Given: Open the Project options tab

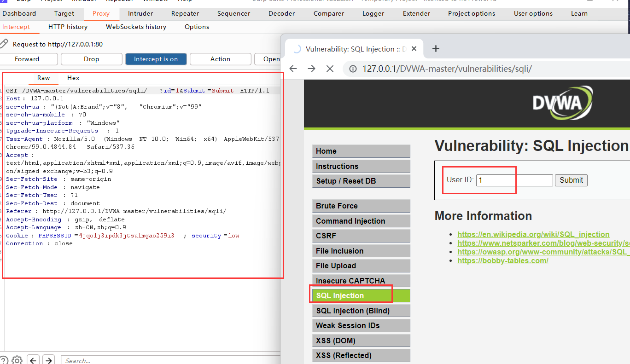Looking at the screenshot, I should (x=472, y=13).
